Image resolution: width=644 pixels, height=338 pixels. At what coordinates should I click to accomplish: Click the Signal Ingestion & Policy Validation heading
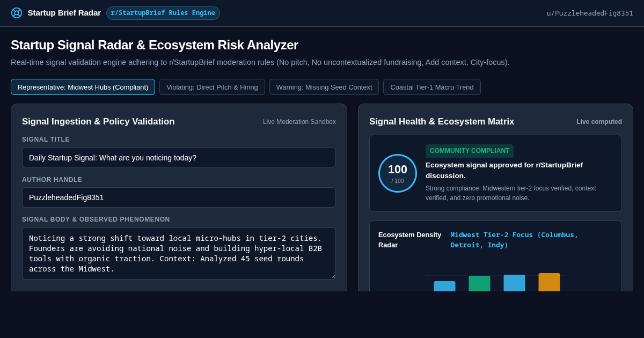98,122
